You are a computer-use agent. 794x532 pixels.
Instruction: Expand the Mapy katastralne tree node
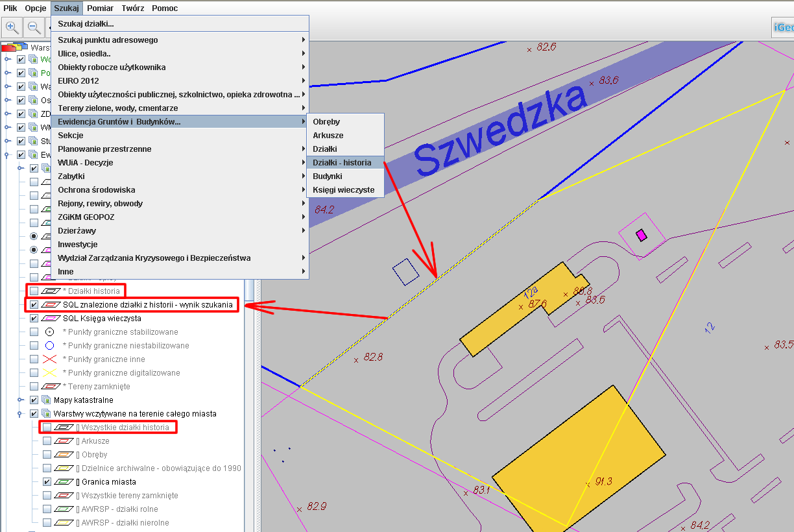(21, 400)
